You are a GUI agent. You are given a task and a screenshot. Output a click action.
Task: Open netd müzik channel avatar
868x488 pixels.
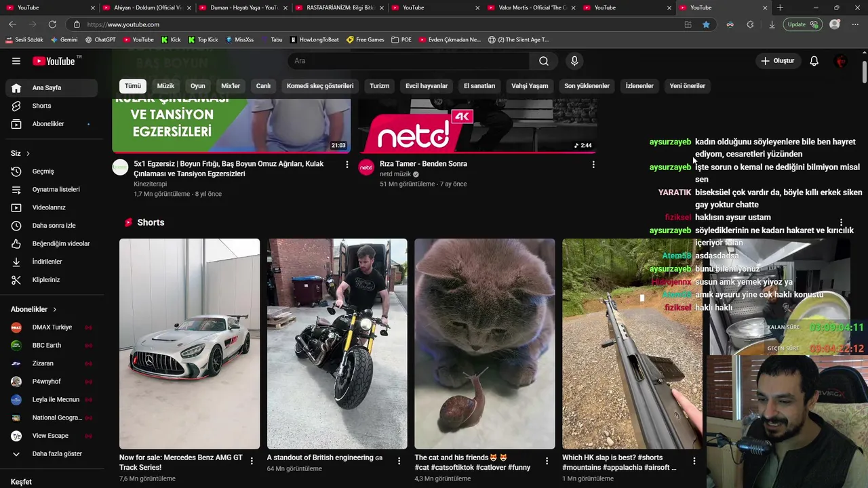366,167
